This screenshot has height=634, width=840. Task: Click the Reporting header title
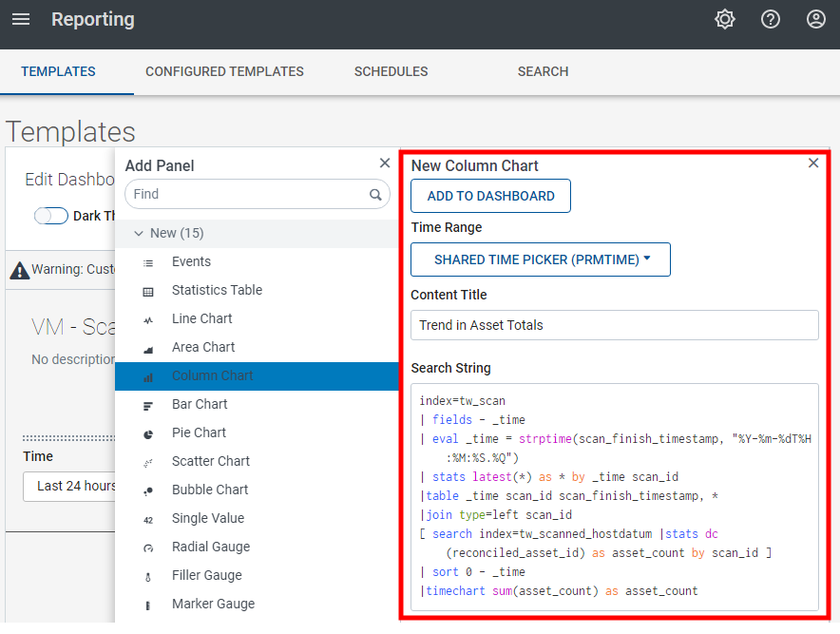pyautogui.click(x=93, y=19)
